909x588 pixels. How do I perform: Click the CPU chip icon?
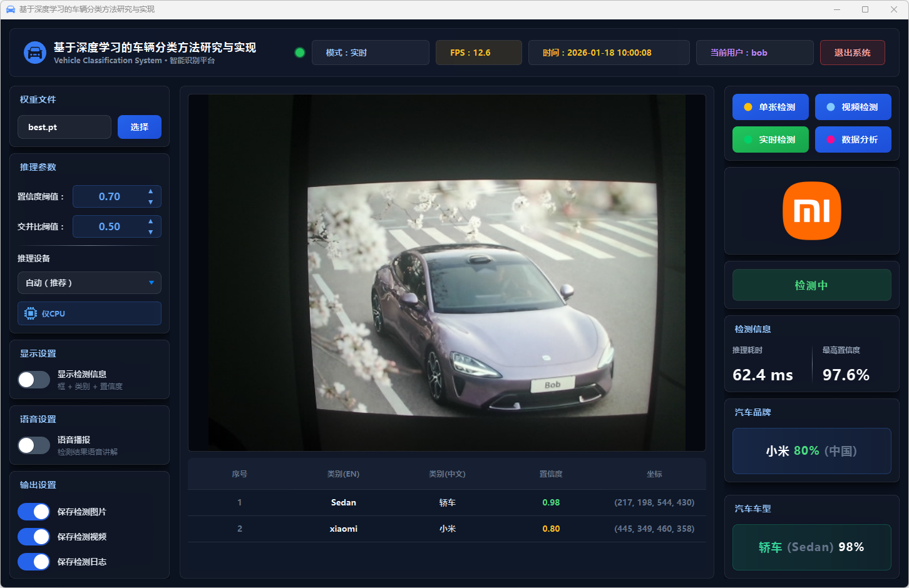[31, 313]
